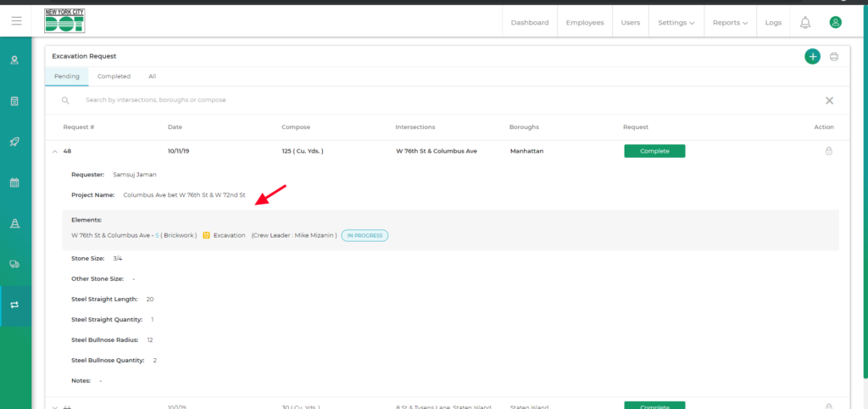Open the truck sidebar icon
Screen dimensions: 868x409
coord(14,264)
